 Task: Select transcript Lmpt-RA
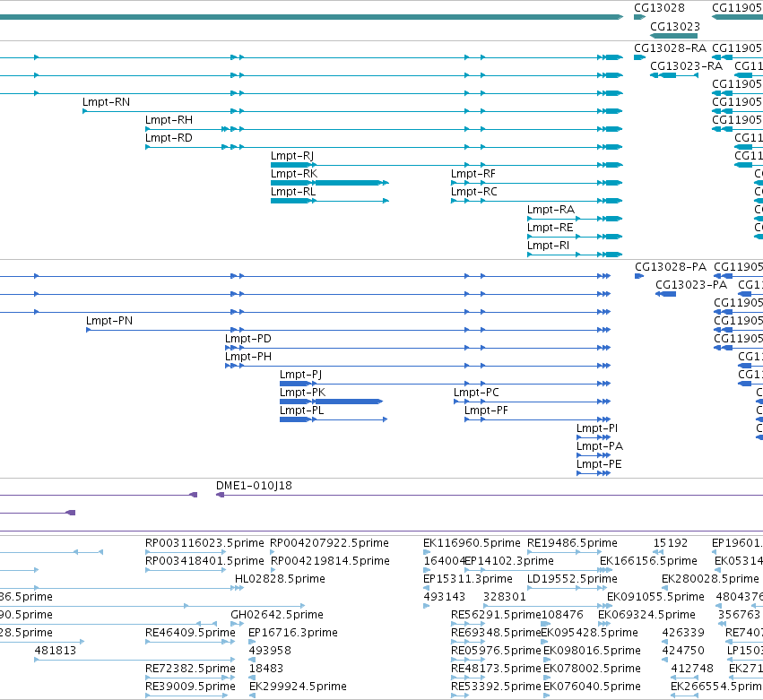coord(551,210)
